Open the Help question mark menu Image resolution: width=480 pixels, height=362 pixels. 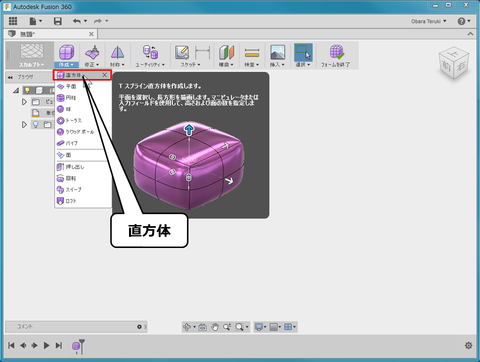coord(464,21)
